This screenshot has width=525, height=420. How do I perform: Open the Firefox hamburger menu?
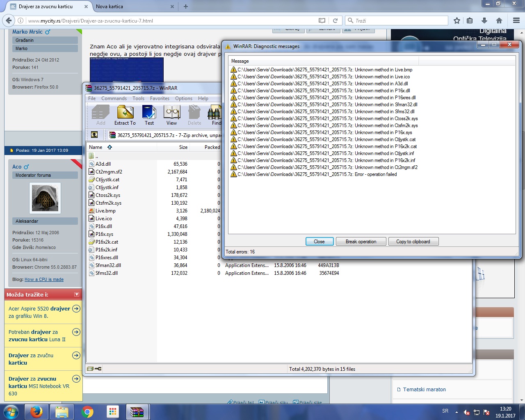click(516, 21)
